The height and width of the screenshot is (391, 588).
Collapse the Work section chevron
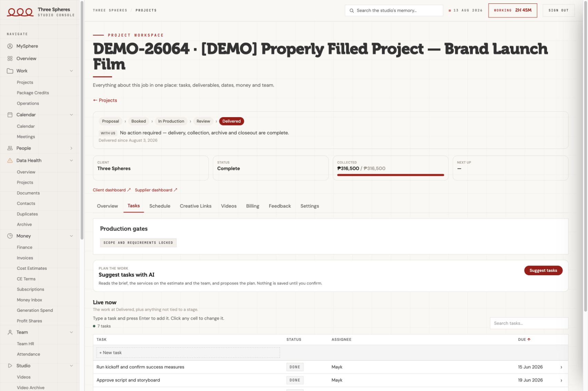click(x=71, y=71)
